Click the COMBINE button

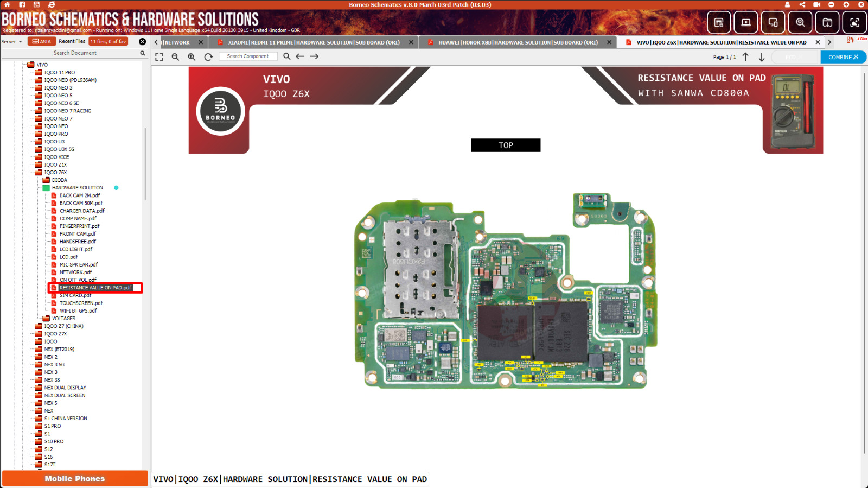point(843,57)
